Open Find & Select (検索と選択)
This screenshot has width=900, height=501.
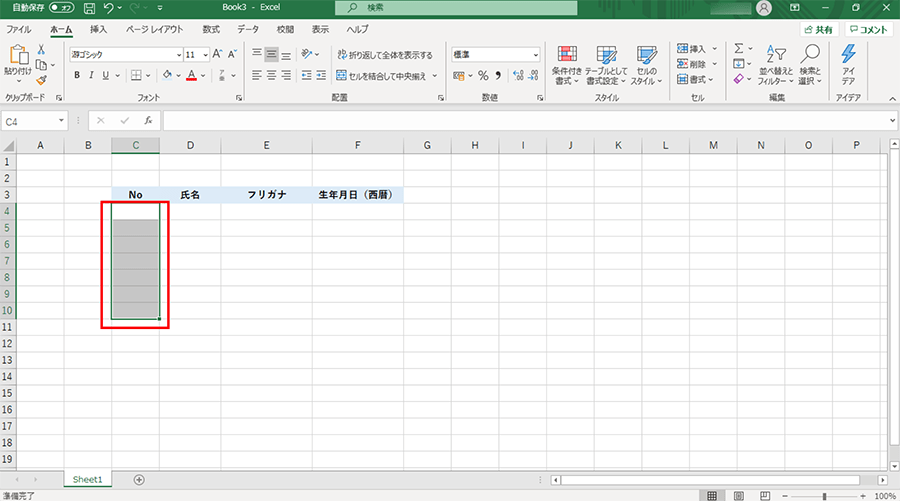(810, 65)
